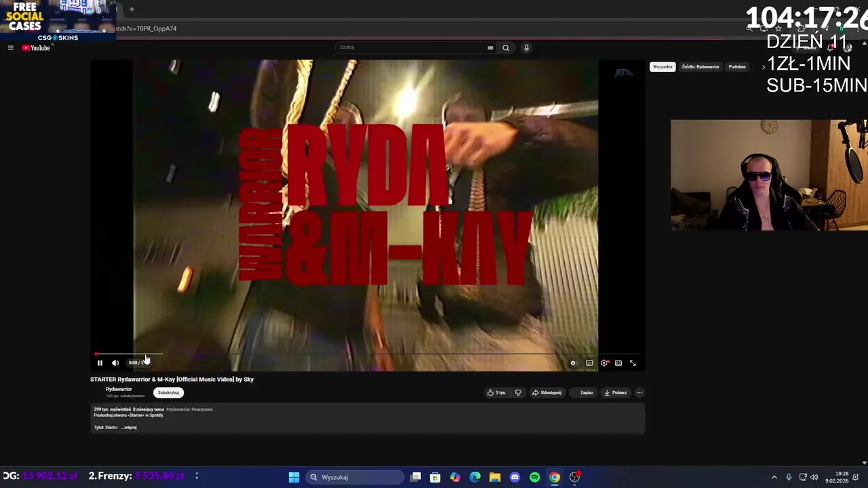Viewport: 868px width, 488px height.
Task: Switch to theater mode icon
Action: pos(618,363)
